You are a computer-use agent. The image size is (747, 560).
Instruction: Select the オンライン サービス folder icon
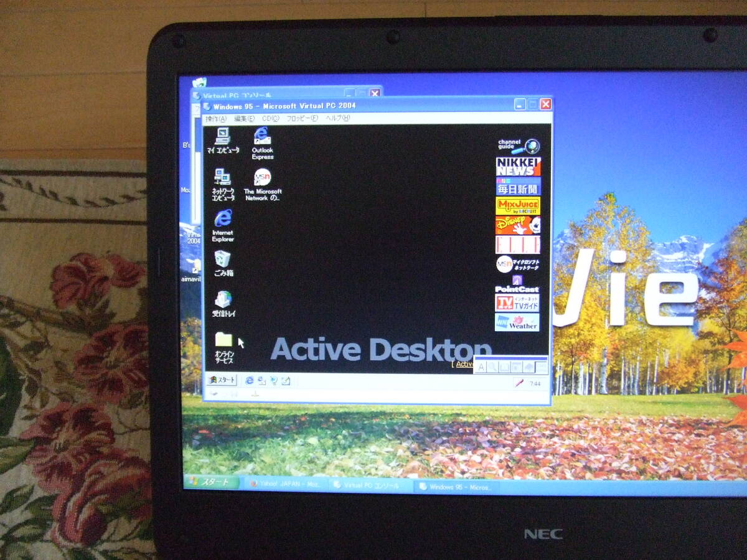(223, 348)
